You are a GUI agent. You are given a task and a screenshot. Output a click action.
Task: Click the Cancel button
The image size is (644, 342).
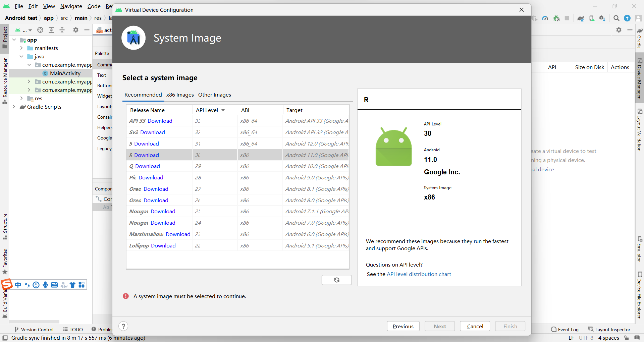pos(475,326)
